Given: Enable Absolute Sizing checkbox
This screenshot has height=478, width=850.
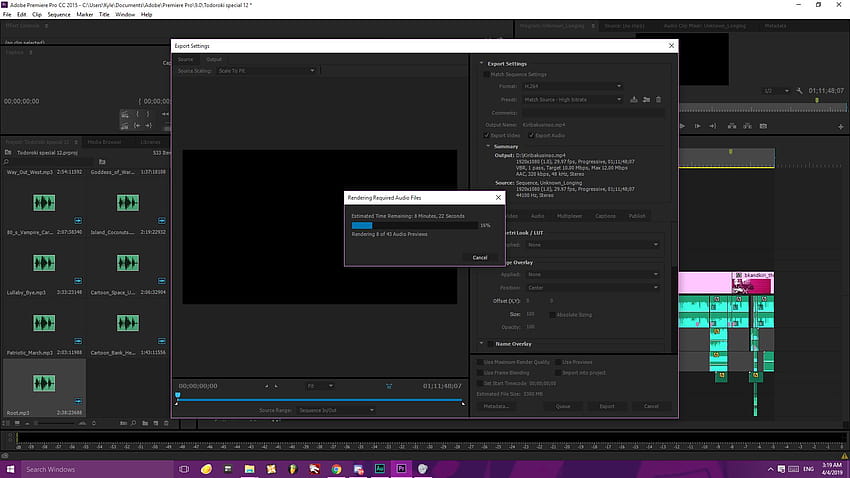Looking at the screenshot, I should point(552,314).
